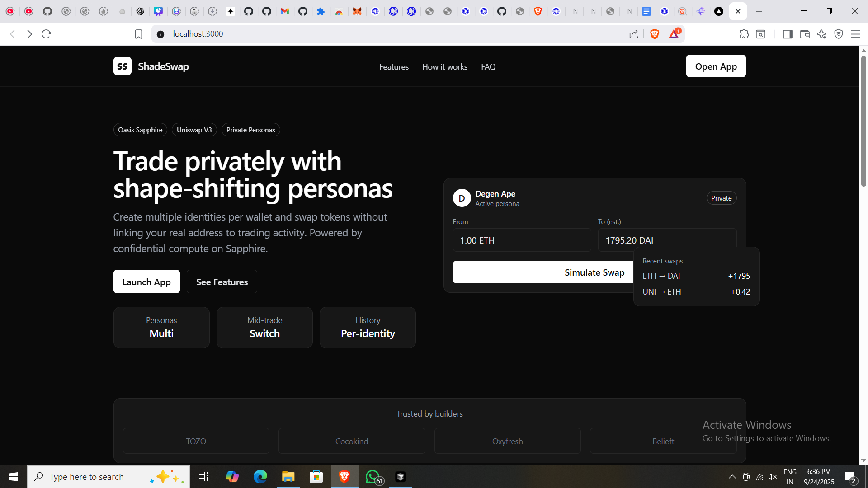This screenshot has width=868, height=488.
Task: Open the browser extensions puzzle icon
Action: pyautogui.click(x=744, y=34)
